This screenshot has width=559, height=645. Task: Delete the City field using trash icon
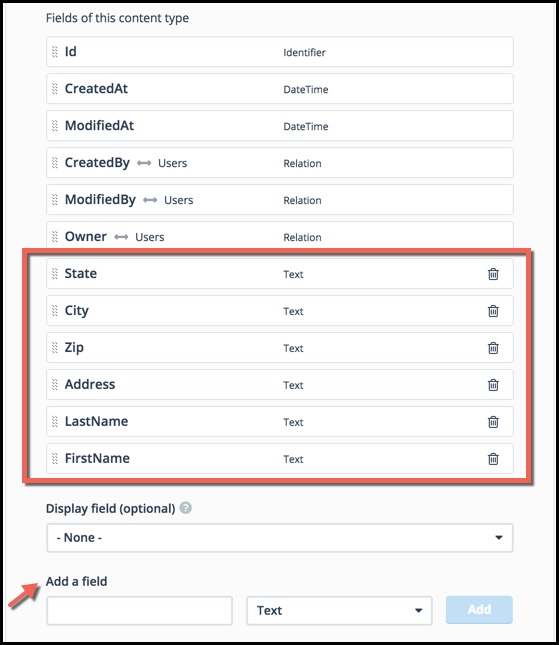(493, 311)
